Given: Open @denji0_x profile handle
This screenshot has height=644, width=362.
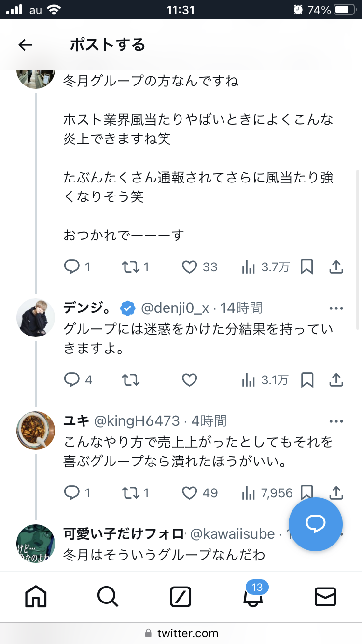Looking at the screenshot, I should (175, 308).
